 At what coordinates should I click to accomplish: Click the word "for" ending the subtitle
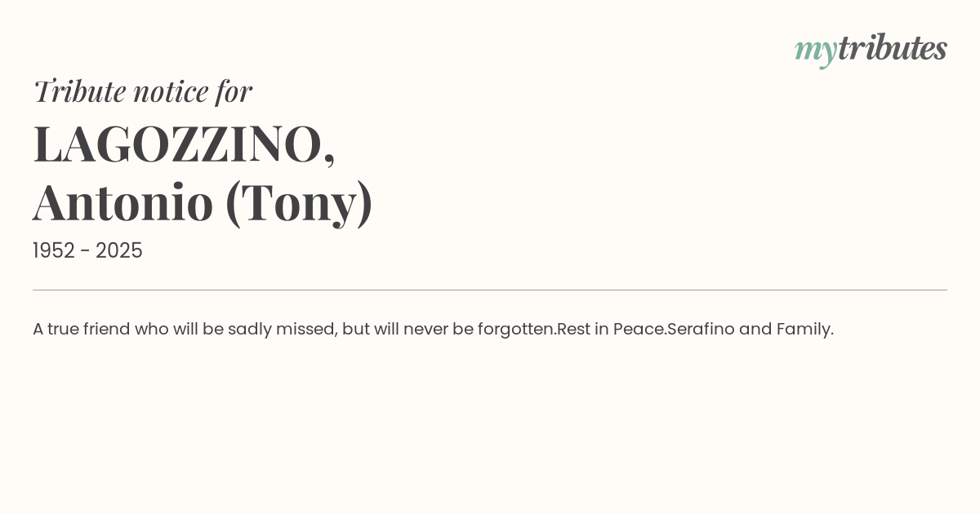click(234, 91)
